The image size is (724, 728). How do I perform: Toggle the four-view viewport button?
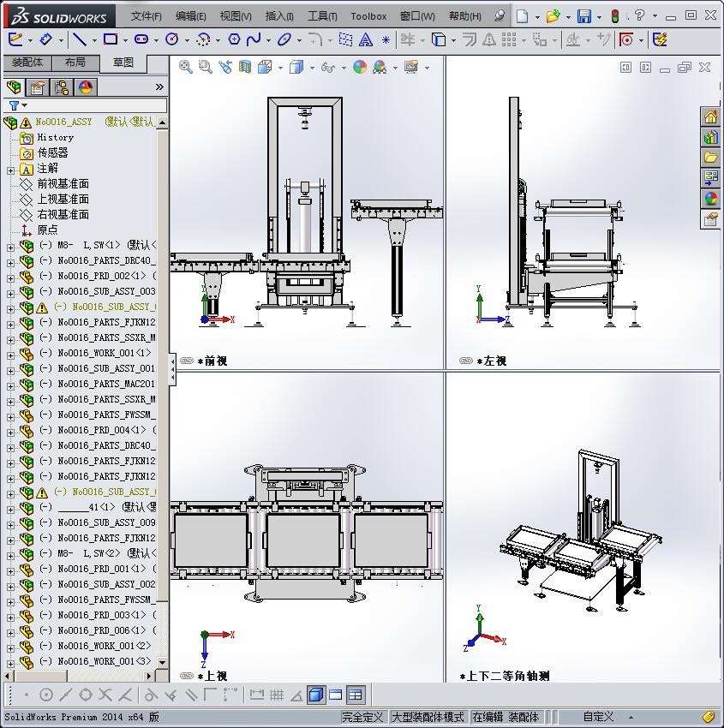(355, 695)
